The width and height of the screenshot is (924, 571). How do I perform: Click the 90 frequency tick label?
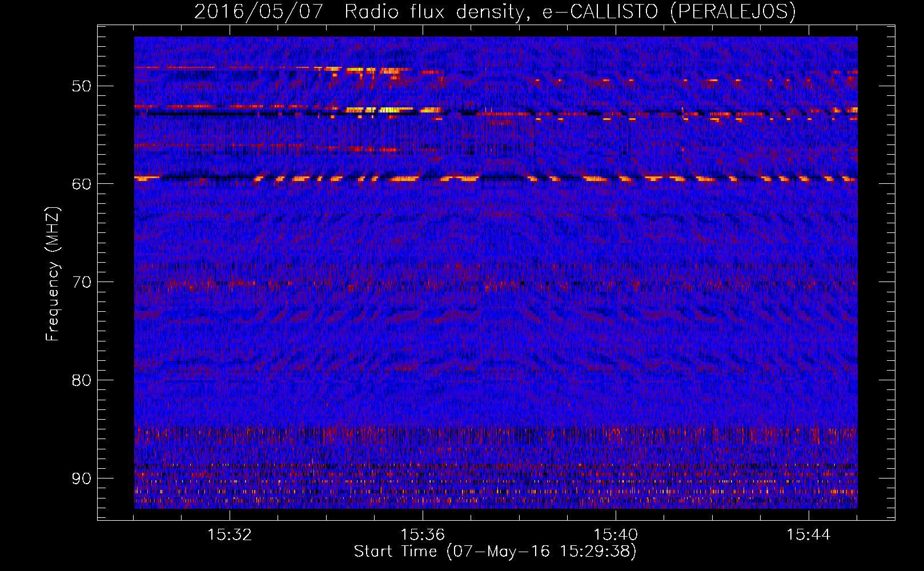82,478
